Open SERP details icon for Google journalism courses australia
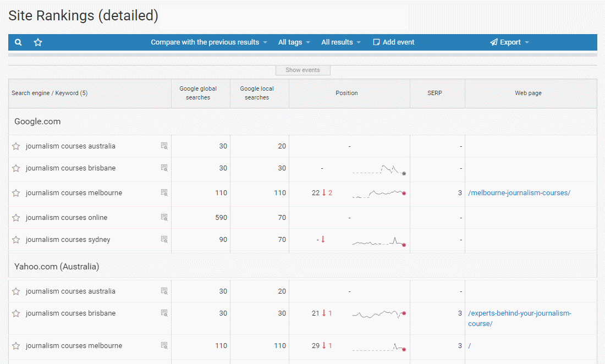This screenshot has height=364, width=605. click(164, 146)
